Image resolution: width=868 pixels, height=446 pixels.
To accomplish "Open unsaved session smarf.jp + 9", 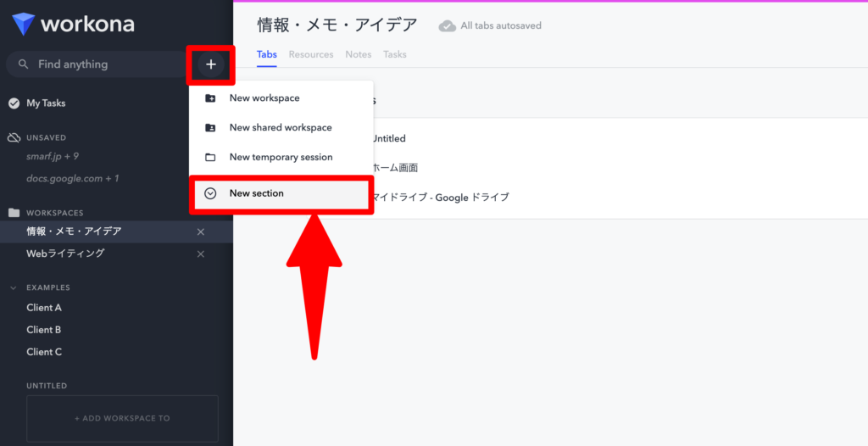I will pyautogui.click(x=53, y=157).
